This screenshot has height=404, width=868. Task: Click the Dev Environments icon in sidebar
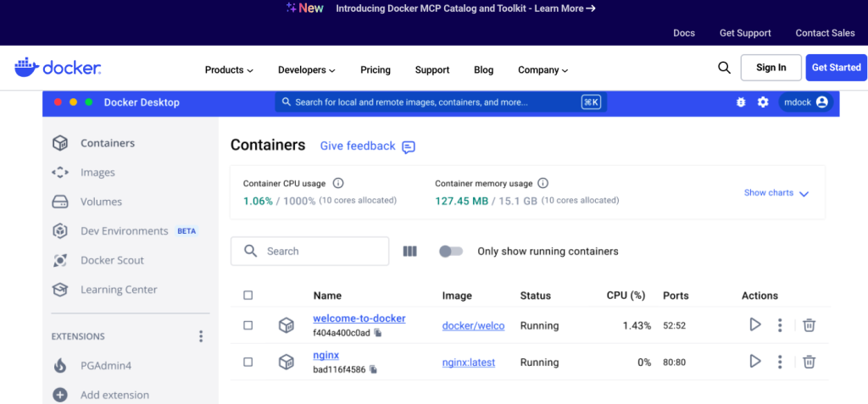click(60, 230)
